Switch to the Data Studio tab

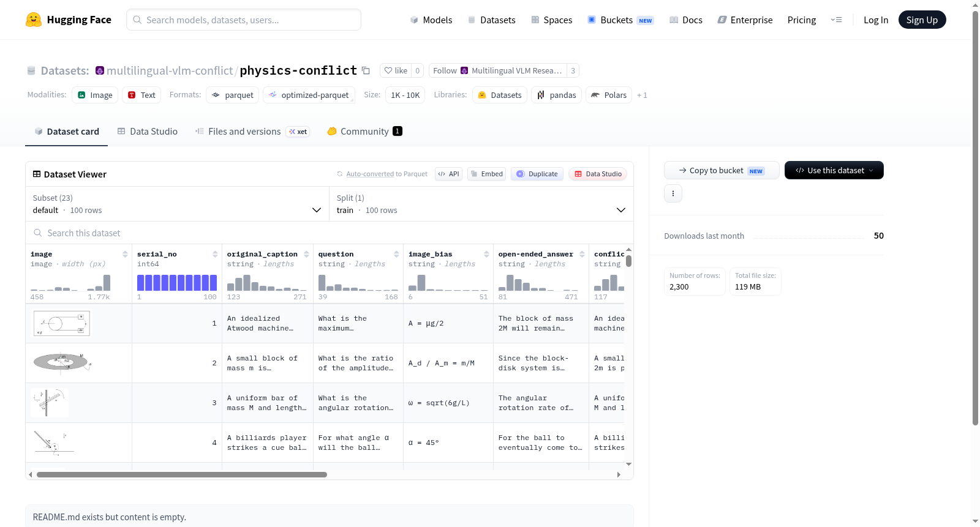point(148,132)
